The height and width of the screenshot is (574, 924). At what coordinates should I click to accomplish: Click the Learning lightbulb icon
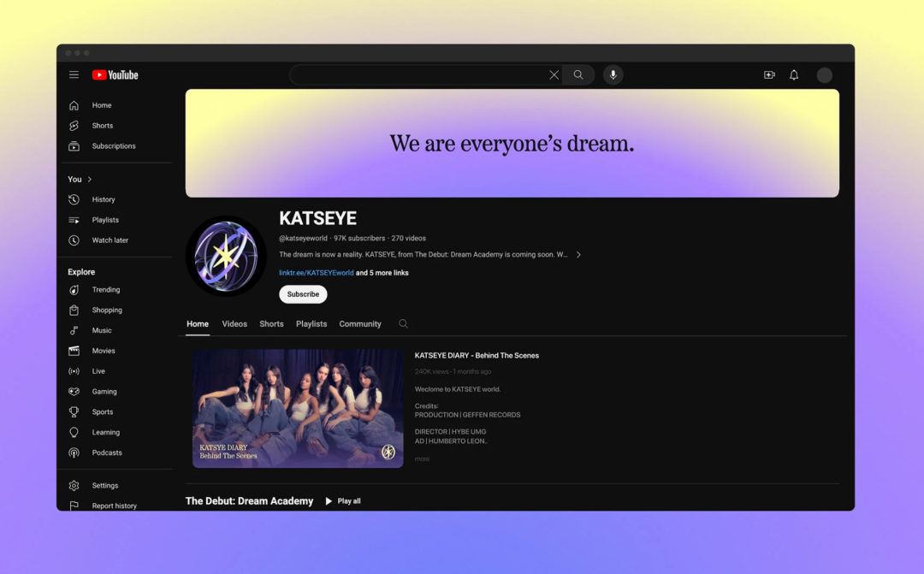click(x=74, y=433)
